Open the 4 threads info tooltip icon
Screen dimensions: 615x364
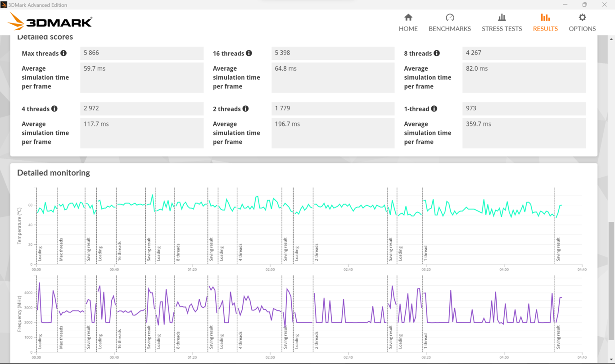click(54, 108)
